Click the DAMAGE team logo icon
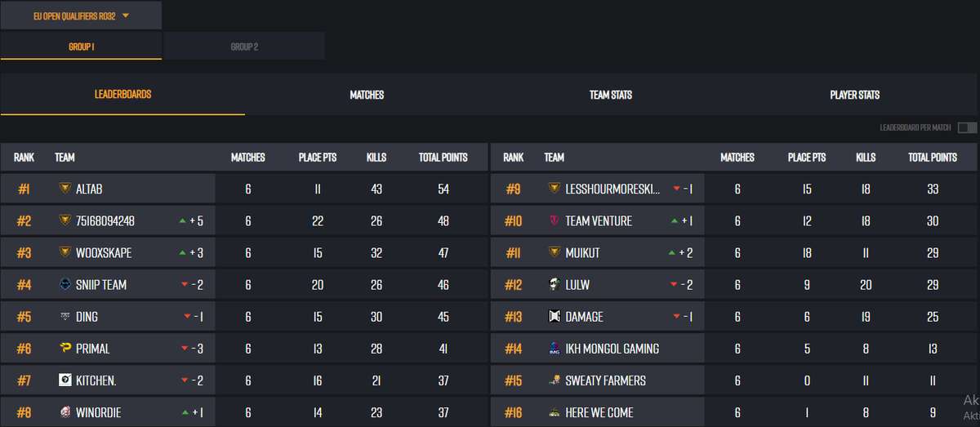Viewport: 980px width, 427px height. pyautogui.click(x=555, y=317)
